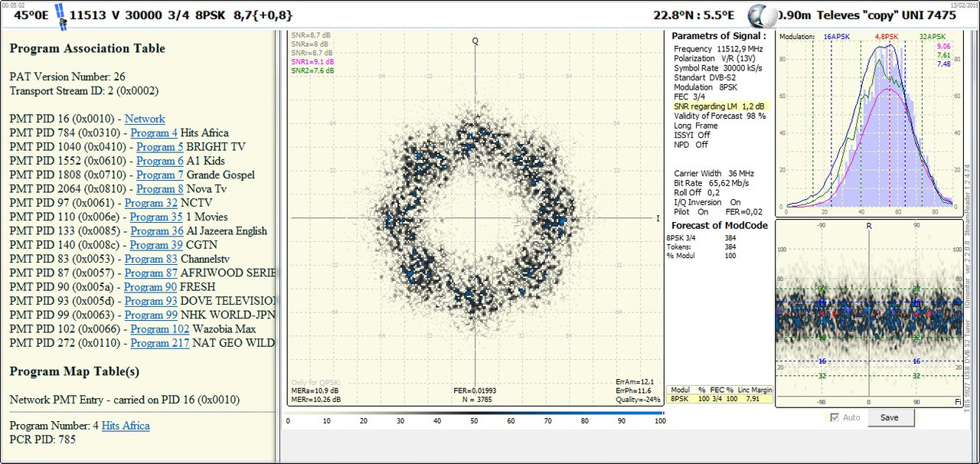Click the 16APSK label in modulation chart
Screen dimensions: 980x464
[837, 36]
